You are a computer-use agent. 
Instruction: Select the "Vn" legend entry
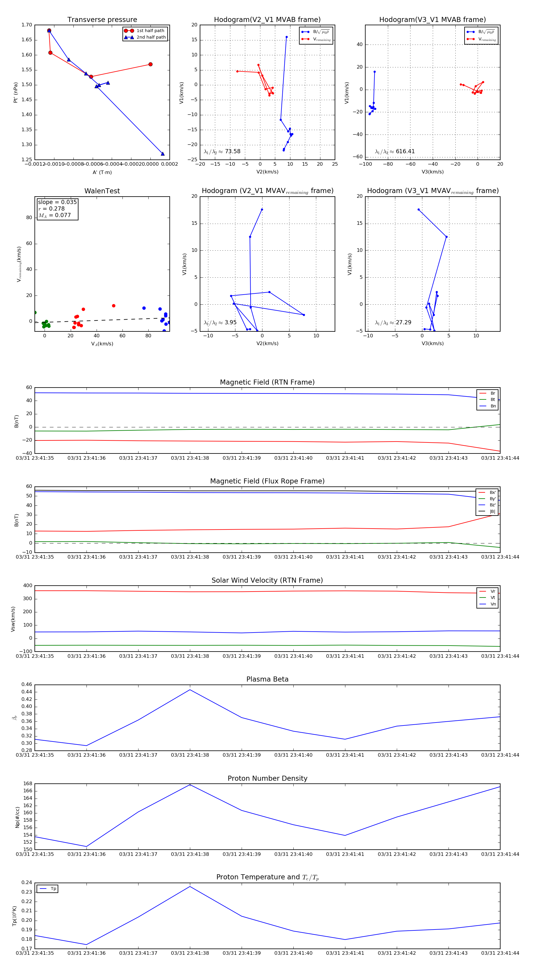(x=487, y=604)
